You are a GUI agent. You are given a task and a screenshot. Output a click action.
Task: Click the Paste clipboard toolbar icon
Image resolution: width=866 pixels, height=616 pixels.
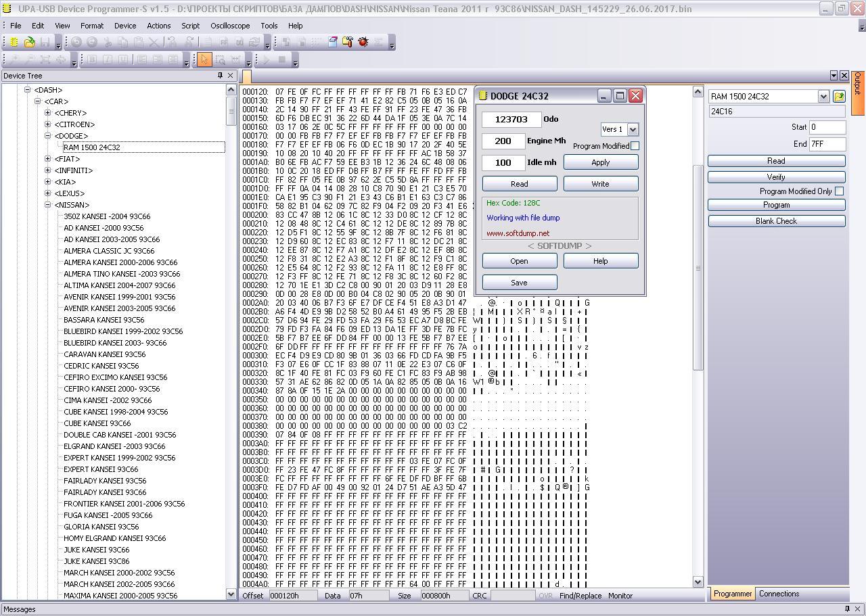click(139, 42)
